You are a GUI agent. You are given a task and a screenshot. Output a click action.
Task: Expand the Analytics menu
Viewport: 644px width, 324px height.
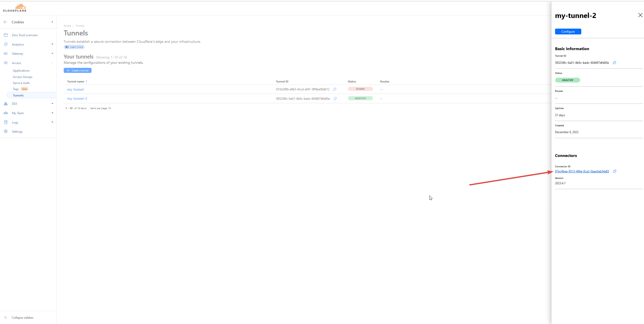coord(52,44)
